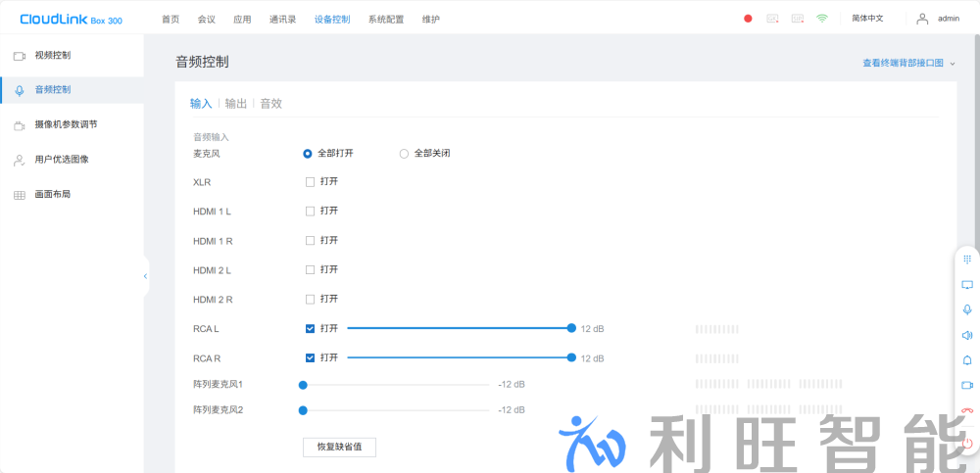Open the 应用 menu
980x473 pixels.
242,20
